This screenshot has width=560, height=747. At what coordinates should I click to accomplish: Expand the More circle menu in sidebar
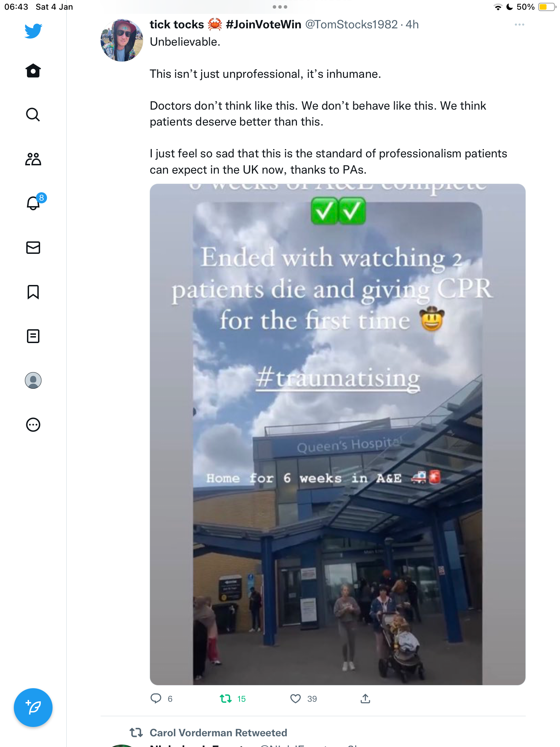[x=33, y=425]
